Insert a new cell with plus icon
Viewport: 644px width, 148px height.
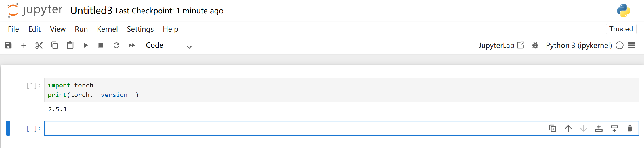pos(24,45)
